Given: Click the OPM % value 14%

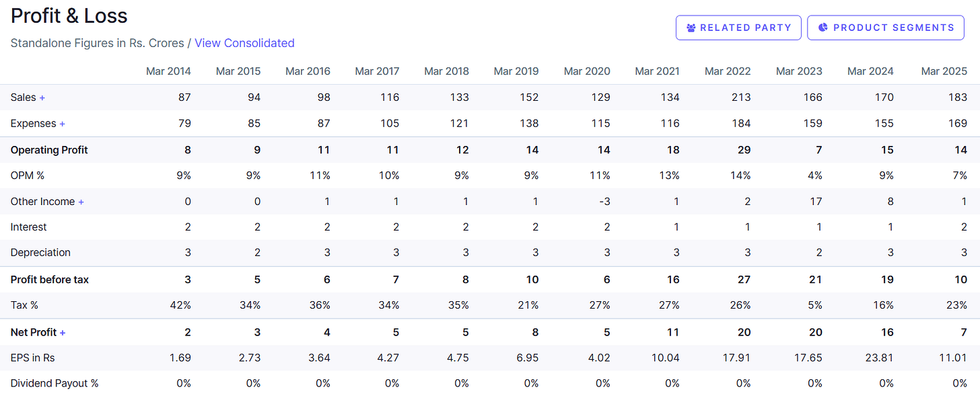Looking at the screenshot, I should coord(740,175).
